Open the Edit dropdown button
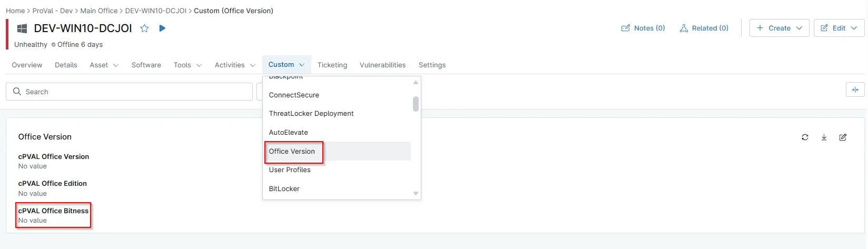 (x=839, y=28)
